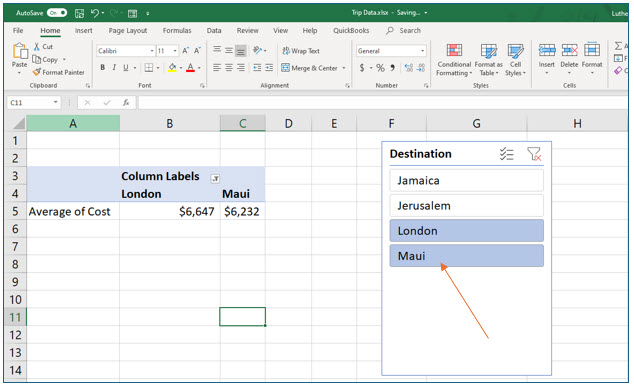Click the AutoSum sigma icon
Image resolution: width=634 pixels, height=384 pixels.
click(x=618, y=46)
